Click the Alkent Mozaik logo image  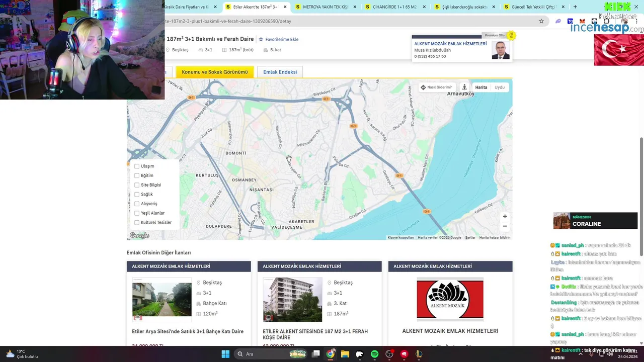coord(450,300)
